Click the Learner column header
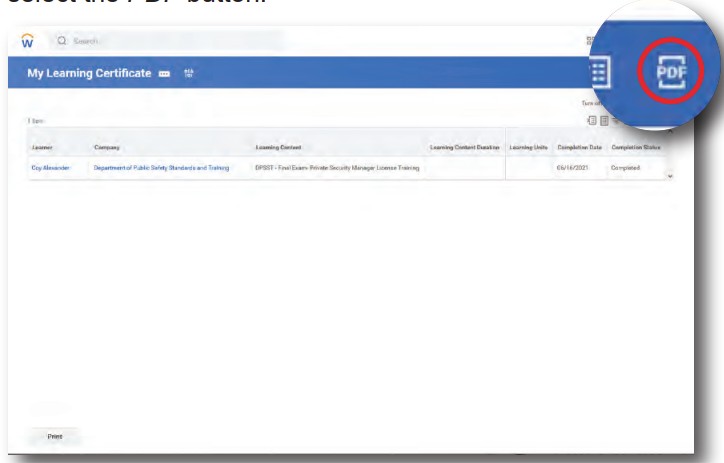Viewport: 724px width, 463px height. (42, 147)
